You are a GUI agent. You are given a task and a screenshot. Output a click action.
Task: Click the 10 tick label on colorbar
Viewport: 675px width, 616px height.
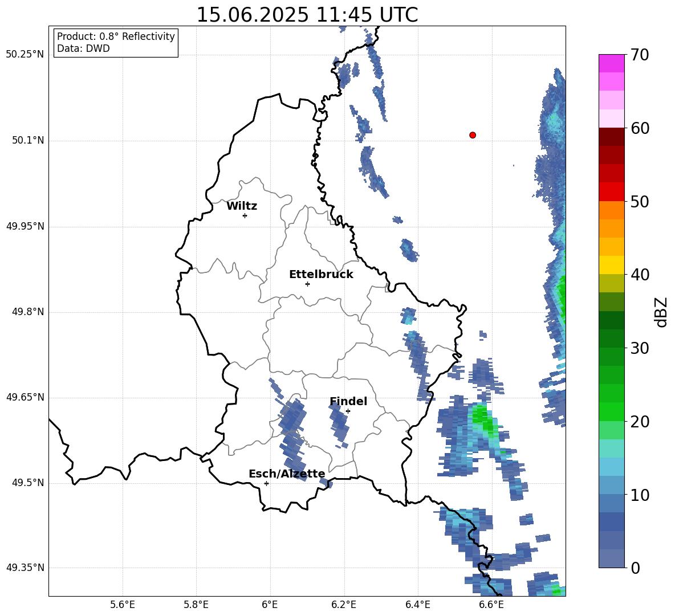[639, 495]
